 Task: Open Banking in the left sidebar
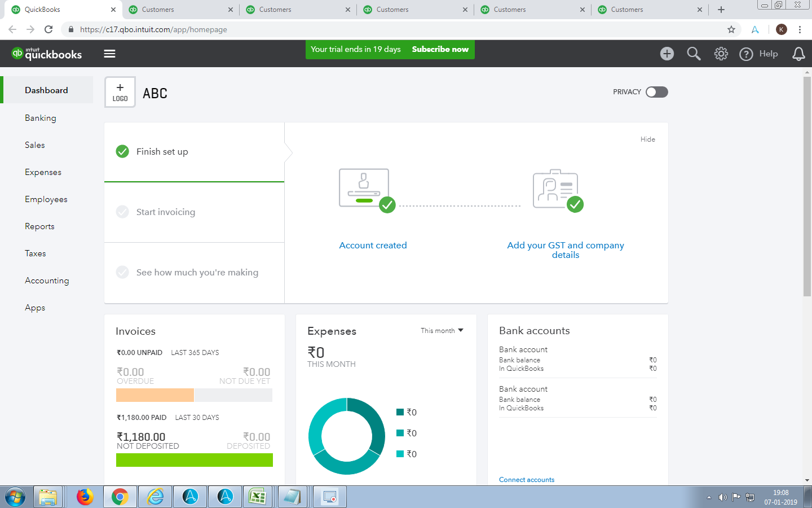point(41,118)
